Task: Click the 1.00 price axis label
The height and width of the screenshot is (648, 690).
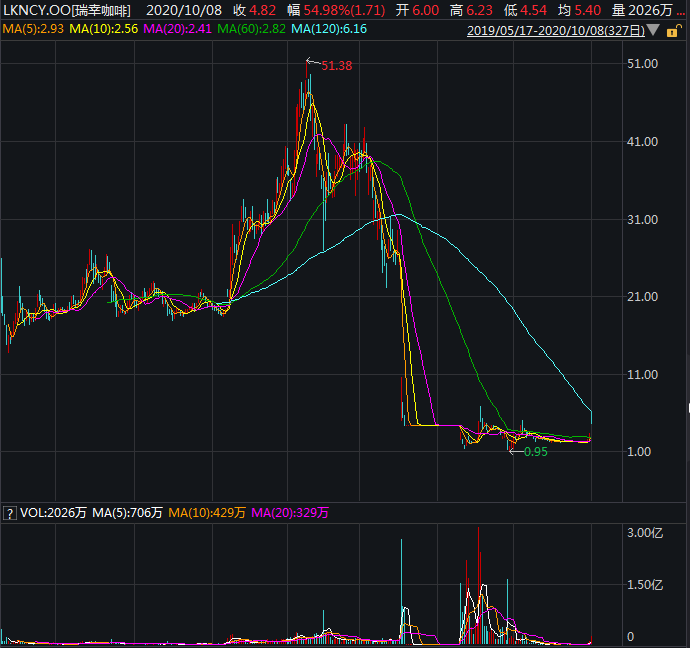Action: point(639,452)
